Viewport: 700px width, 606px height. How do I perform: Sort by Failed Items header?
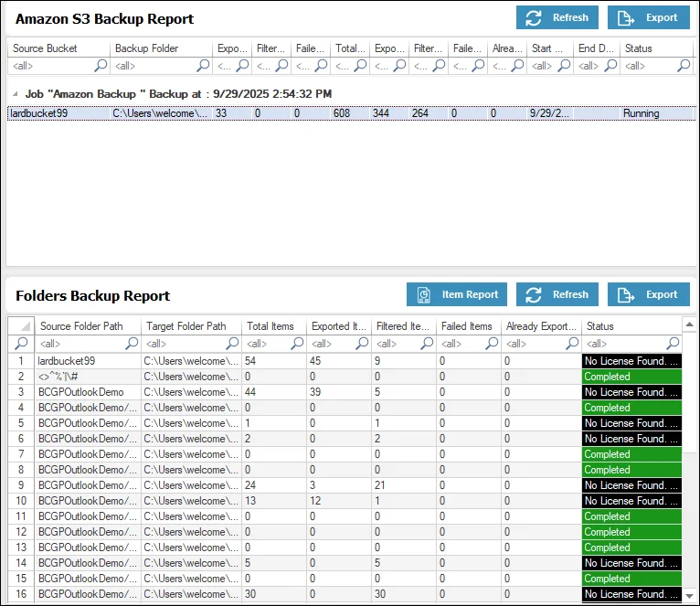click(x=469, y=326)
